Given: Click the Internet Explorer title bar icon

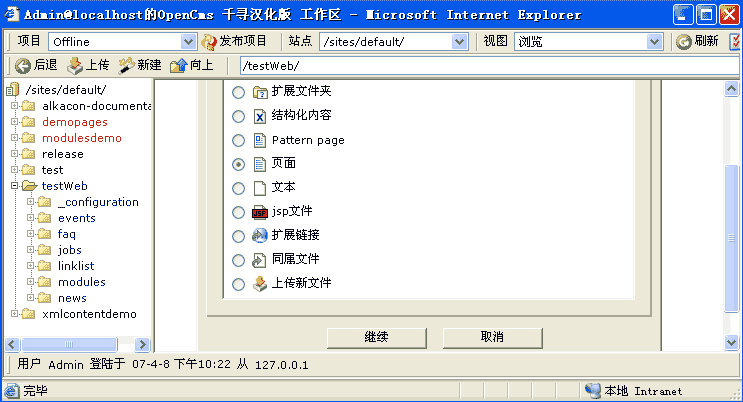Looking at the screenshot, I should pos(12,14).
